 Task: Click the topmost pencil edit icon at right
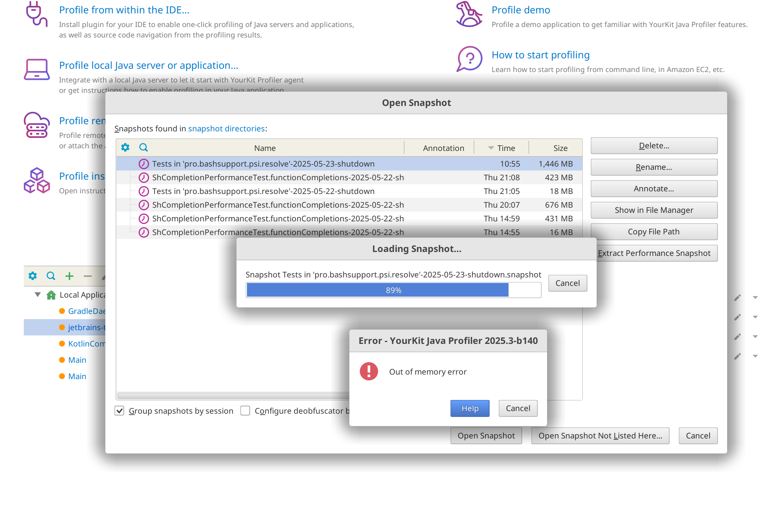pyautogui.click(x=738, y=298)
